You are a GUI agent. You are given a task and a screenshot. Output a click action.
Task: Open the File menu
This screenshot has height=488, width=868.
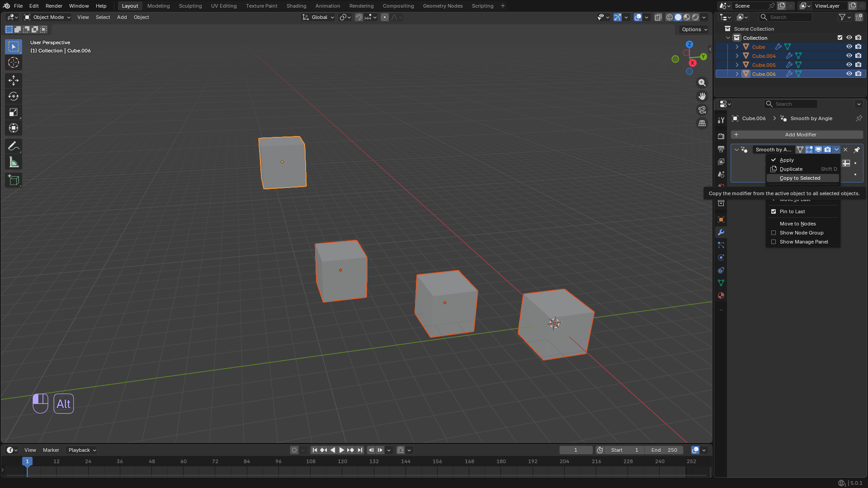[18, 6]
